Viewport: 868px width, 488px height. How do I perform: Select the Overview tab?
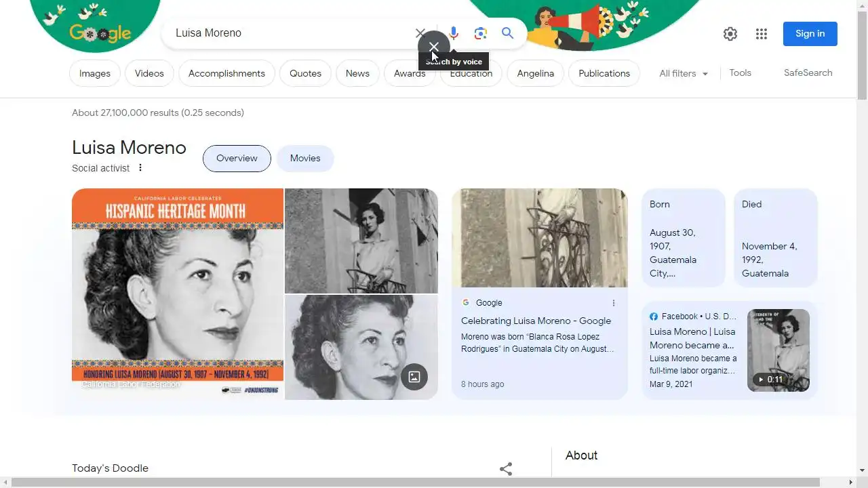[237, 158]
